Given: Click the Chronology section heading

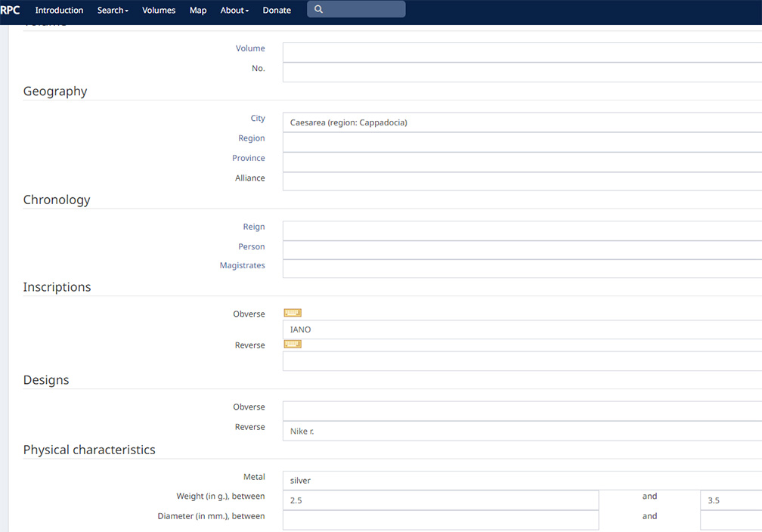Looking at the screenshot, I should (57, 199).
